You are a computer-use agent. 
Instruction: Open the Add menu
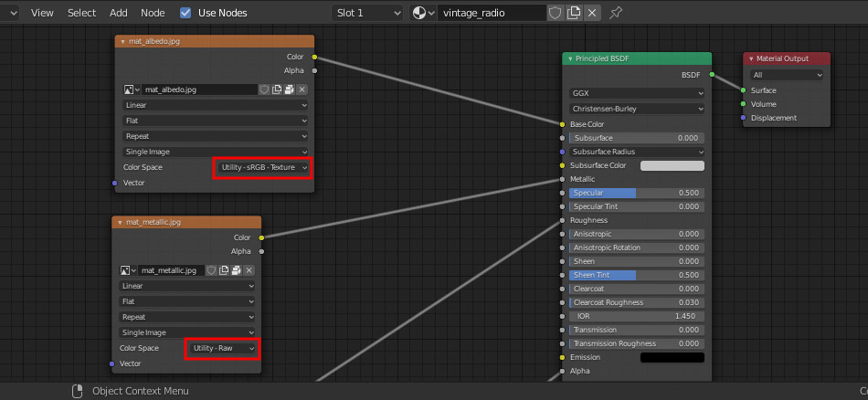(x=119, y=13)
